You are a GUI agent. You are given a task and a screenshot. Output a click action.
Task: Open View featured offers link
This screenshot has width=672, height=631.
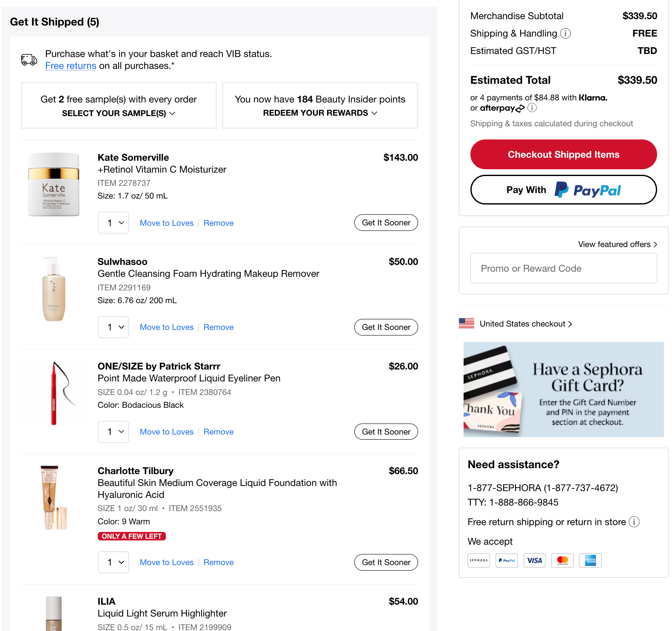tap(617, 244)
